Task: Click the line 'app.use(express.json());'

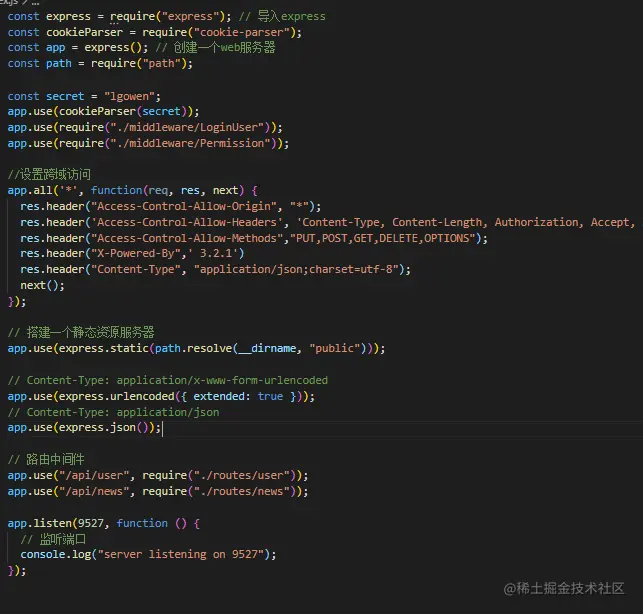Action: pos(84,427)
